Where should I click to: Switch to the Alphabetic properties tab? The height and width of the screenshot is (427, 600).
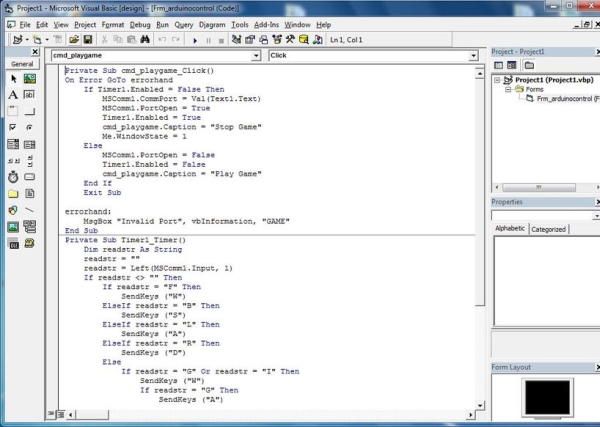510,228
